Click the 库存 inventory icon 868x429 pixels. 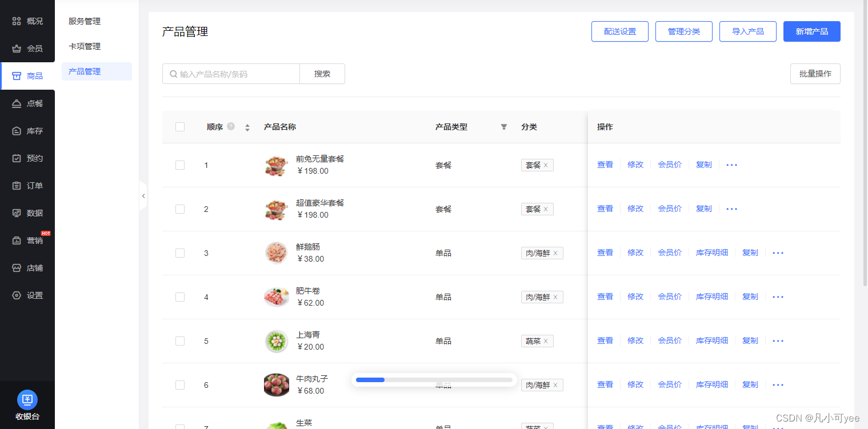[x=17, y=131]
